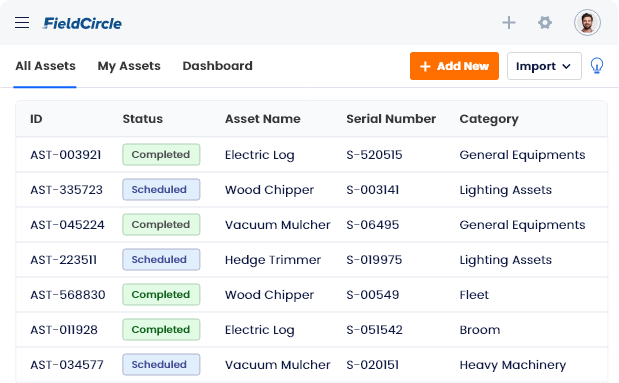
Task: Click the Fleet category cell
Action: point(474,295)
